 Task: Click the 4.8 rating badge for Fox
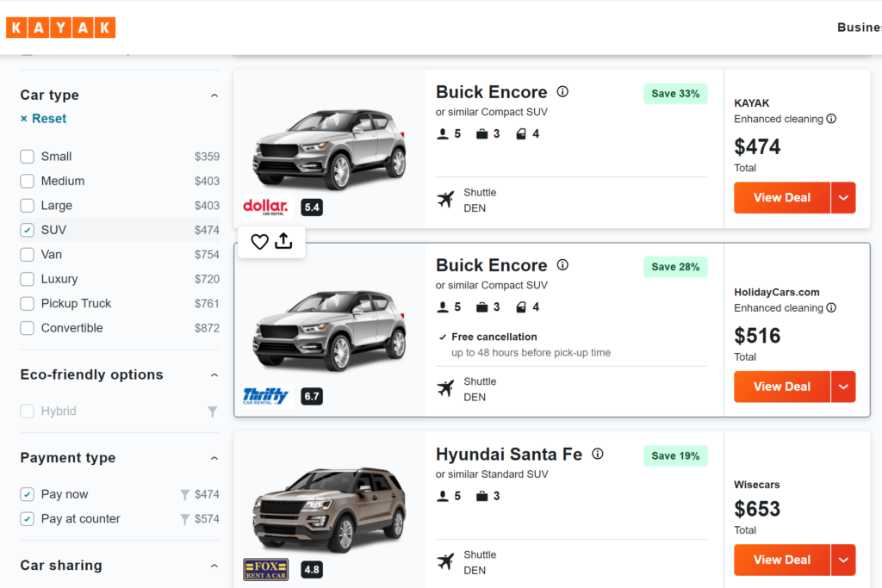point(312,569)
